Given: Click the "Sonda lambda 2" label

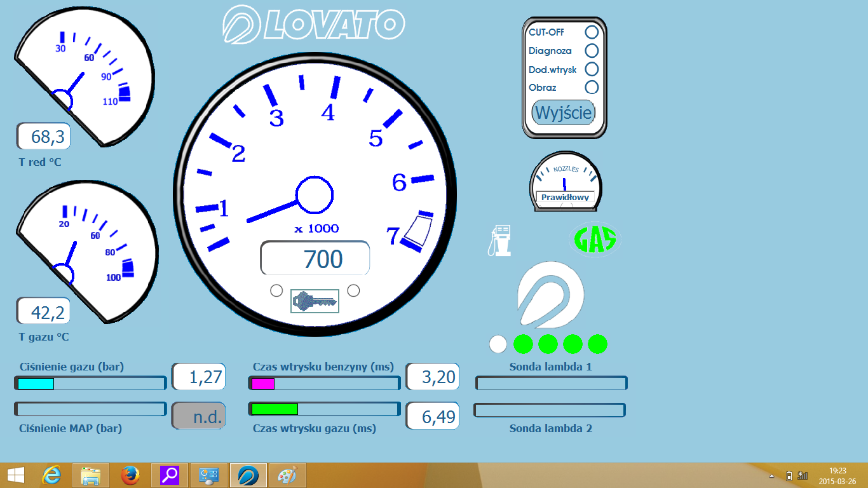Looking at the screenshot, I should pos(551,428).
